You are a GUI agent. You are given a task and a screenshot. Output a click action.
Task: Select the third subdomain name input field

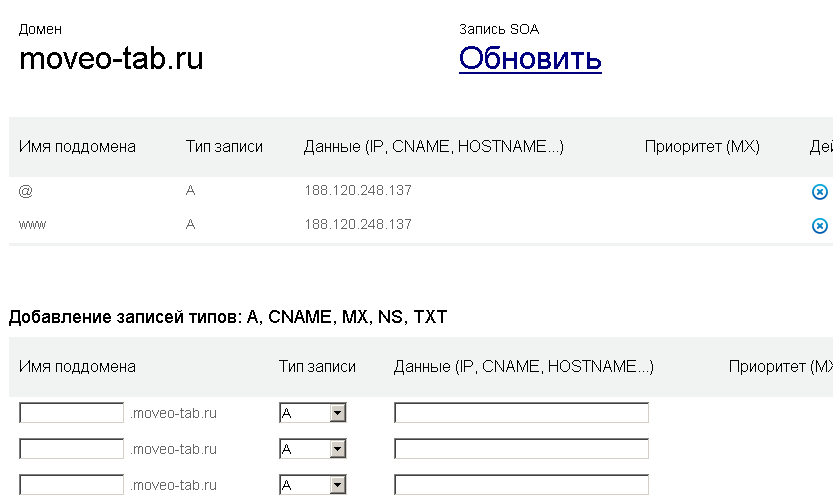72,485
